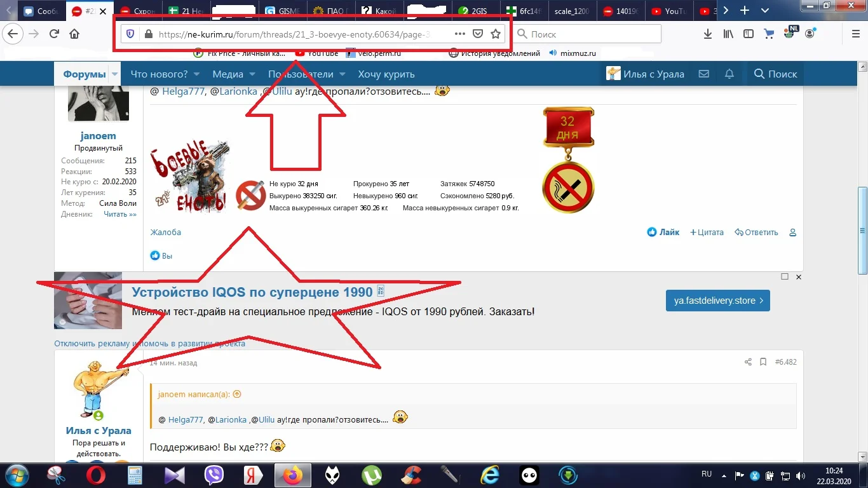
Task: Like janoem's post with the Лайк button
Action: [x=663, y=232]
